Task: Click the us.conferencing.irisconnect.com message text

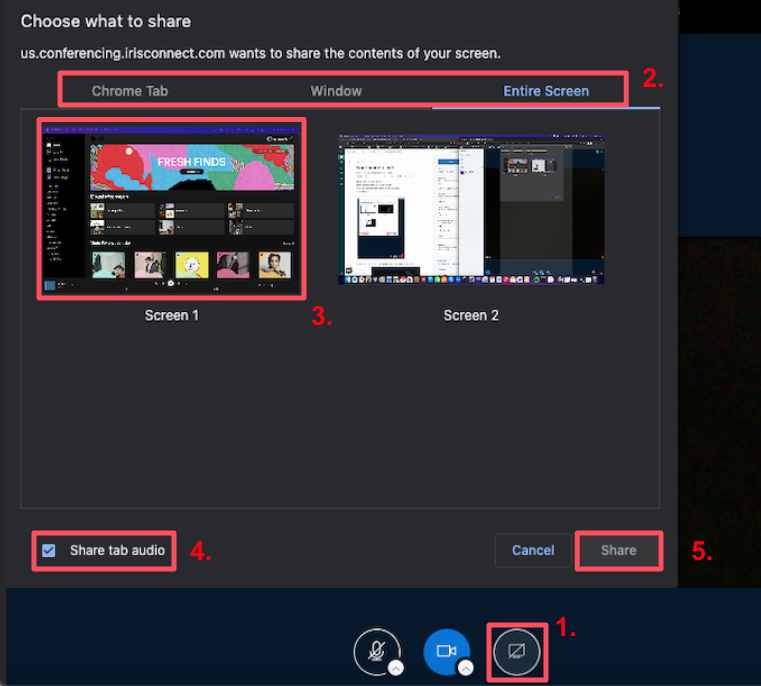Action: 260,53
